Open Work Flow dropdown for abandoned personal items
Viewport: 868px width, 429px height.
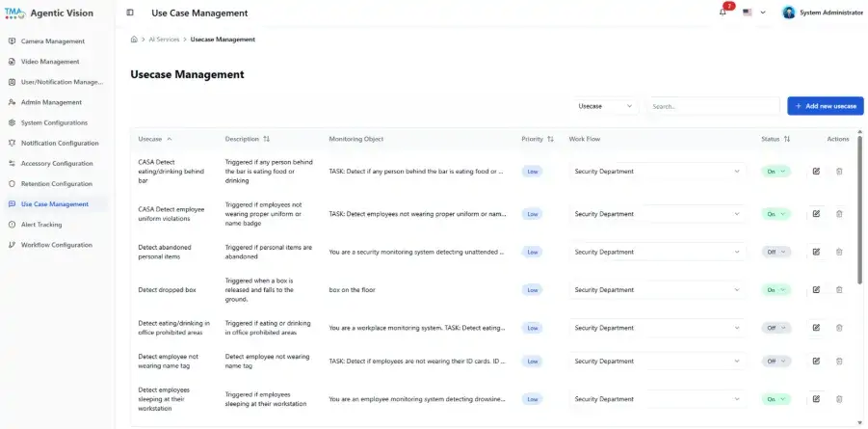[657, 252]
